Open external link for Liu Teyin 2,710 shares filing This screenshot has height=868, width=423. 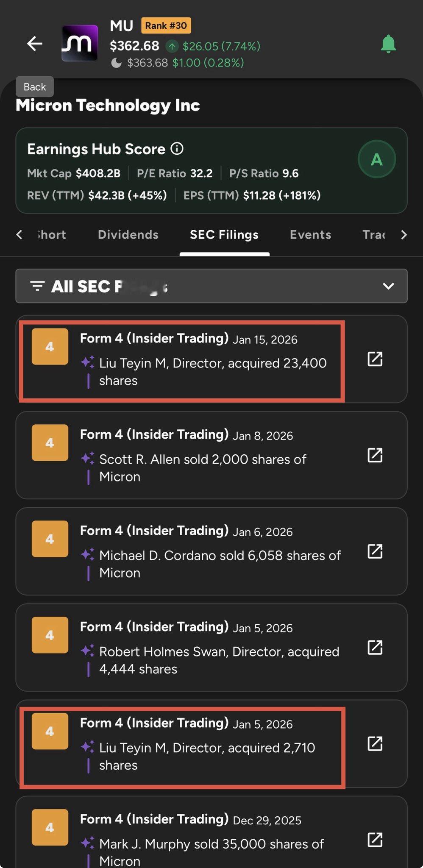pyautogui.click(x=375, y=743)
